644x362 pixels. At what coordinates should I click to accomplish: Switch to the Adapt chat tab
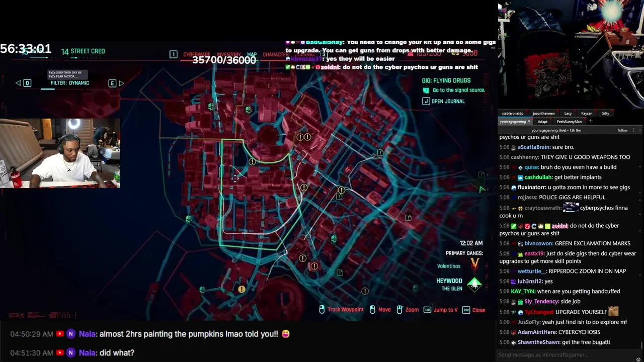(542, 121)
